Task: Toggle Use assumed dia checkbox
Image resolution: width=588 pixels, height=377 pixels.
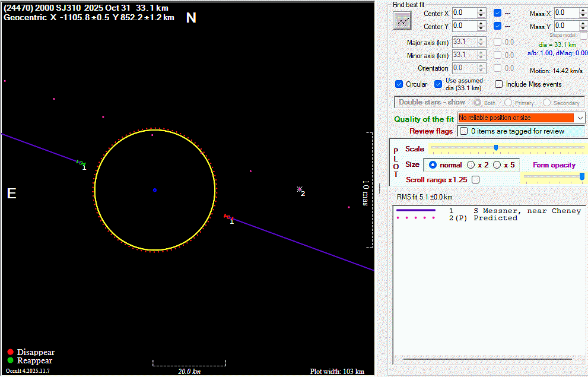Action: coord(438,84)
